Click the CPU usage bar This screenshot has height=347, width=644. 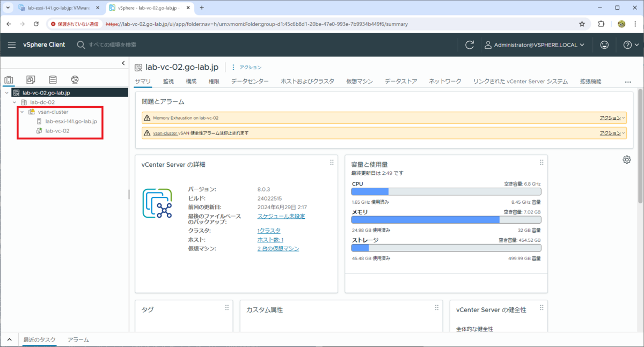click(x=446, y=191)
